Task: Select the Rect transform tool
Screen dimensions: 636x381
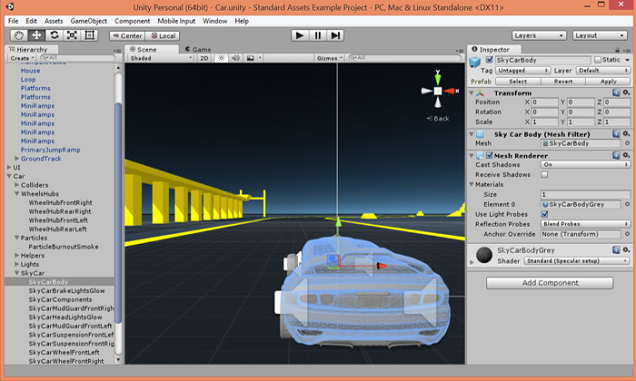Action: 90,36
